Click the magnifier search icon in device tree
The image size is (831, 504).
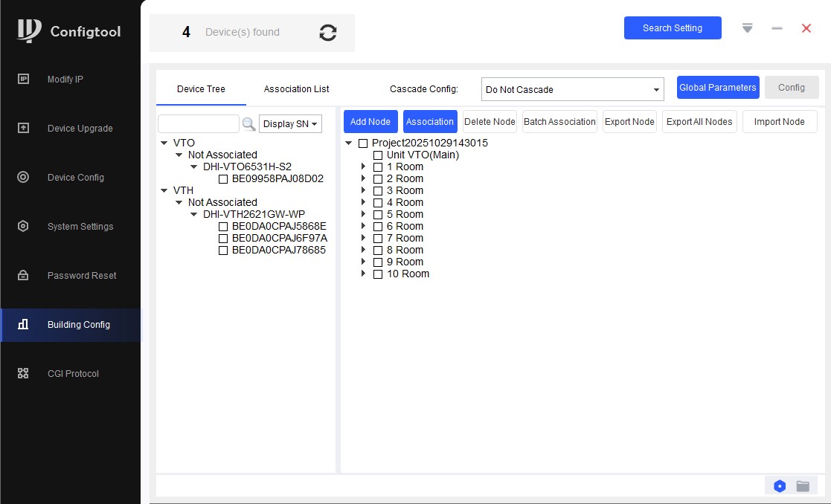pos(249,124)
